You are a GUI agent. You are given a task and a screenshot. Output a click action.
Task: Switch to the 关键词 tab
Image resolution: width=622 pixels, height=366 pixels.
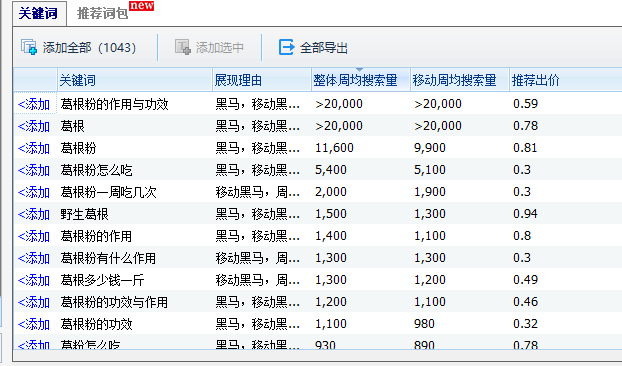38,13
